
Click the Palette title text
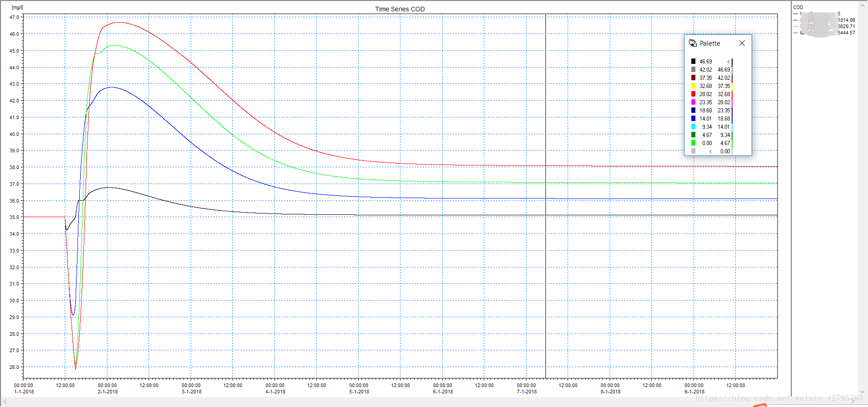pos(710,44)
